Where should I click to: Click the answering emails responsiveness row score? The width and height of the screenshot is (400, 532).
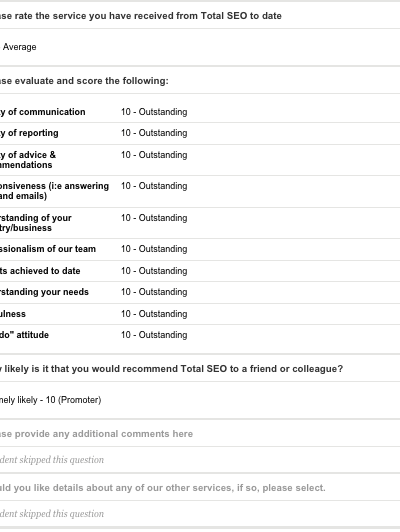tap(154, 186)
